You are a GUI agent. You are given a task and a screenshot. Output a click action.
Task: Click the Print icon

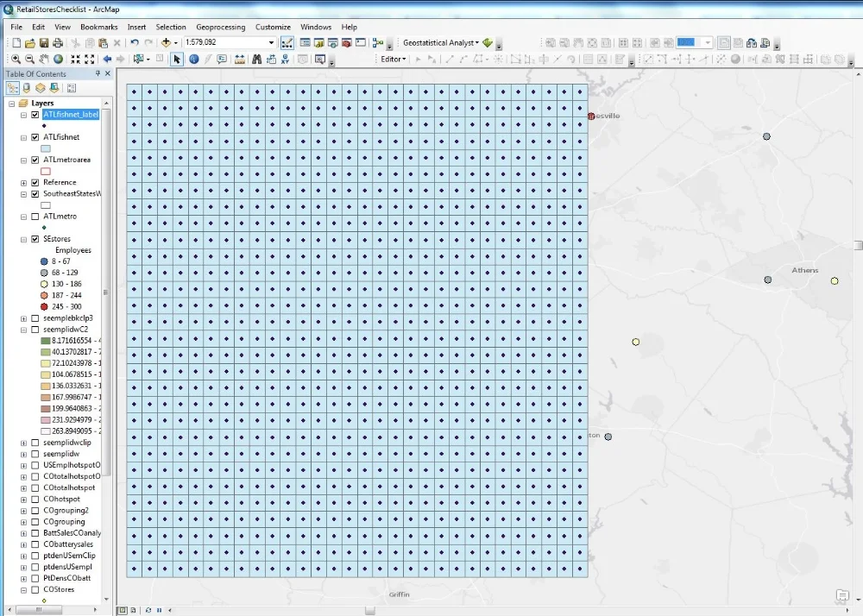pyautogui.click(x=58, y=43)
